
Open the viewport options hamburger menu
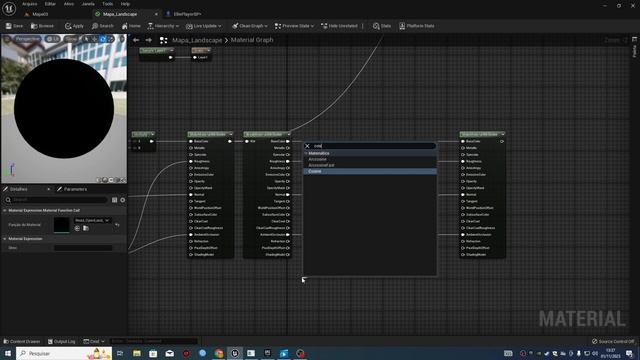tap(7, 39)
